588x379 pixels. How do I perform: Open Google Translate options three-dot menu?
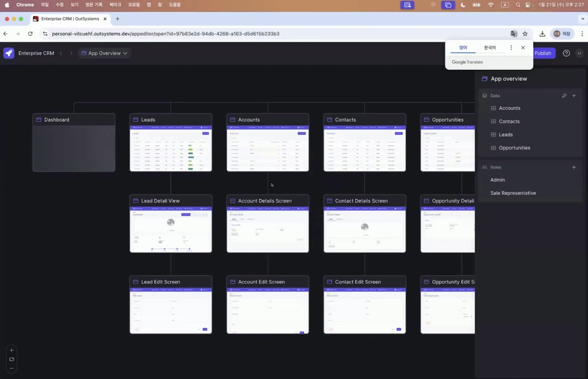(511, 48)
